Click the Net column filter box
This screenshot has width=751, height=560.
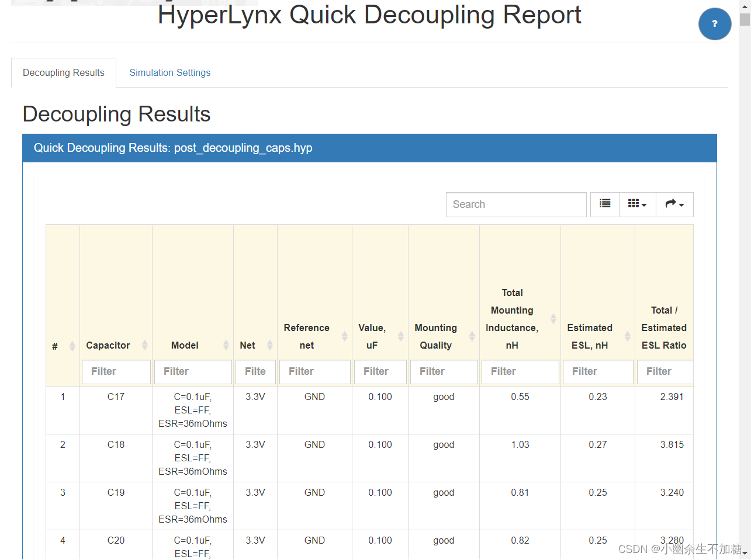click(256, 371)
